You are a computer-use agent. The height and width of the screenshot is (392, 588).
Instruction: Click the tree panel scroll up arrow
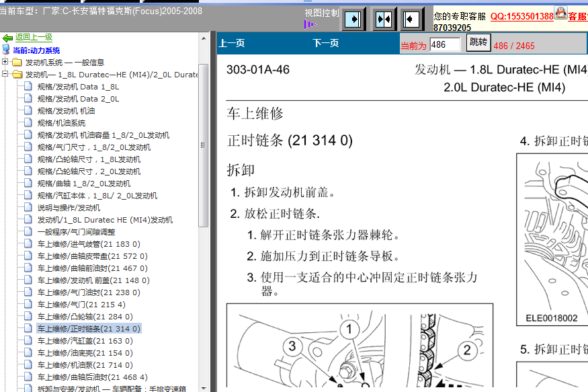point(203,38)
